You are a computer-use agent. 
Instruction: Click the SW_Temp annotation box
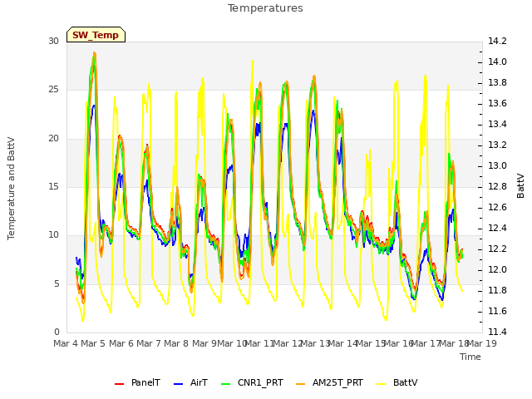point(96,35)
